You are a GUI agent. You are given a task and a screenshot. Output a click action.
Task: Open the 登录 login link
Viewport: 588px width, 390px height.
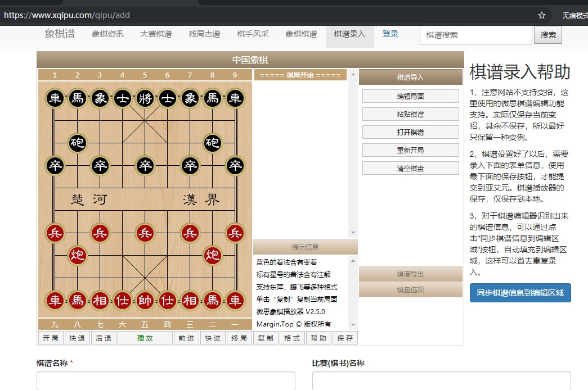(390, 34)
